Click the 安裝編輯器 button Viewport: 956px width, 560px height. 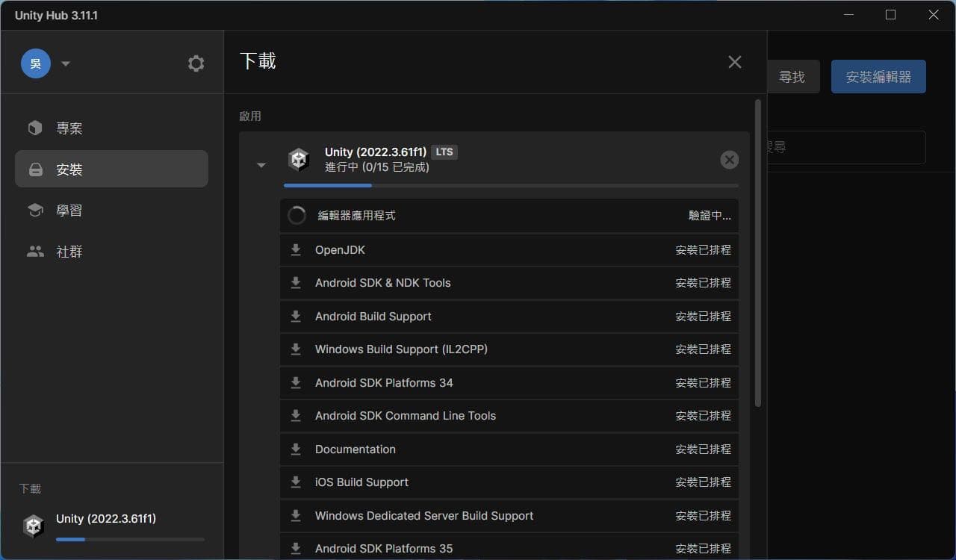[878, 75]
